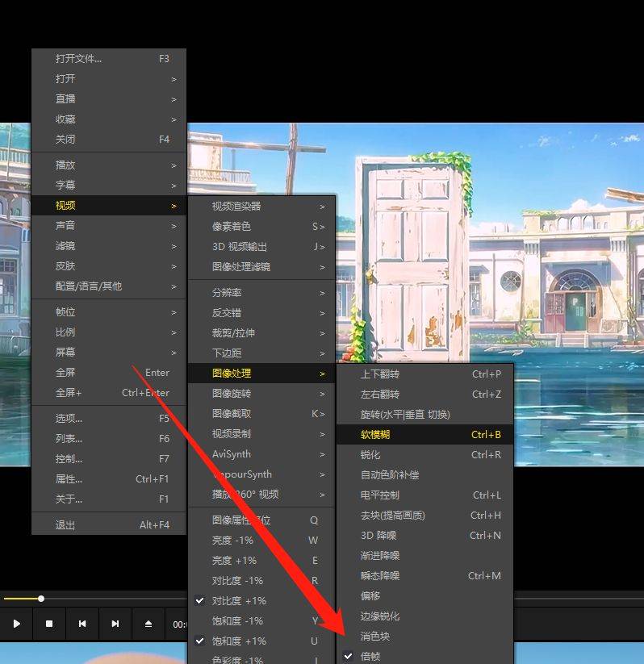
Task: Toggle the 饱和度 +1% checked item
Action: [261, 641]
